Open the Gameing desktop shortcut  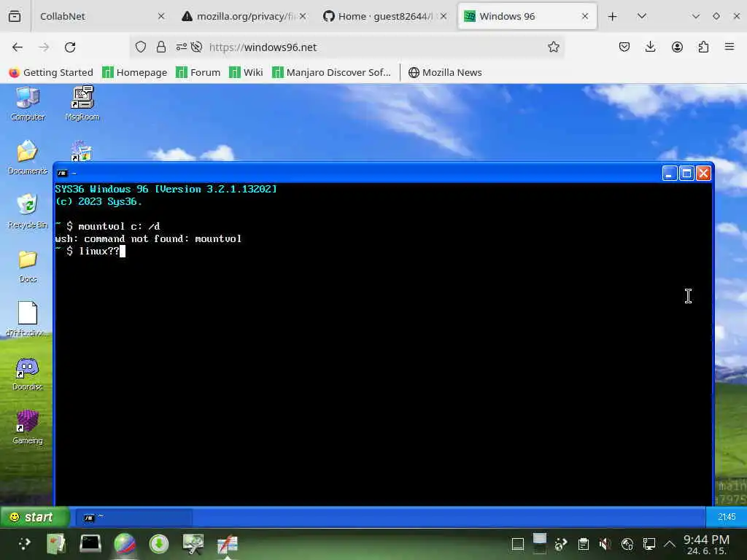click(28, 427)
